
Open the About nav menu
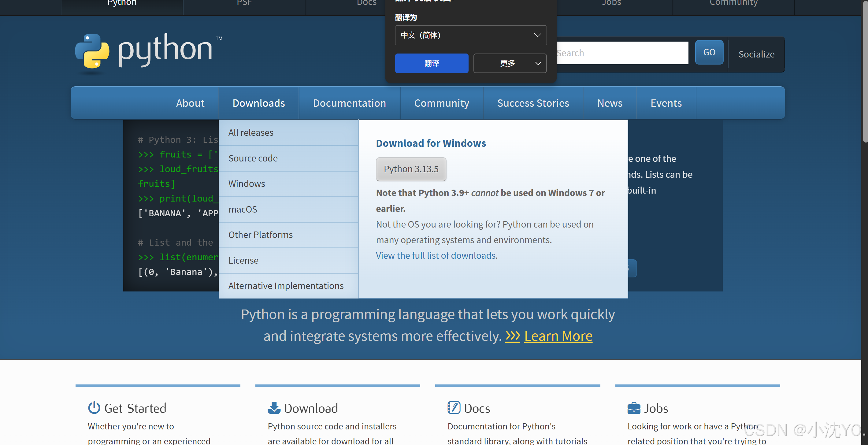pos(190,103)
